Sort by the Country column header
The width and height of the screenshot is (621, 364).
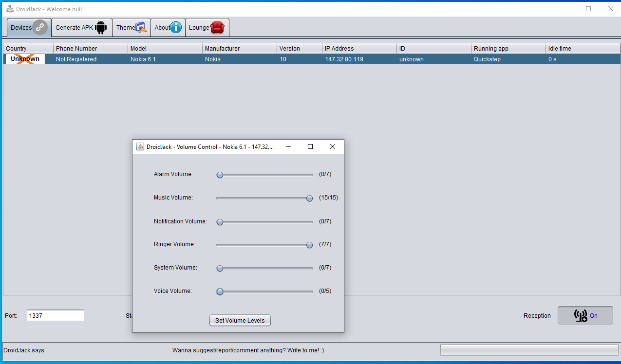[x=28, y=49]
